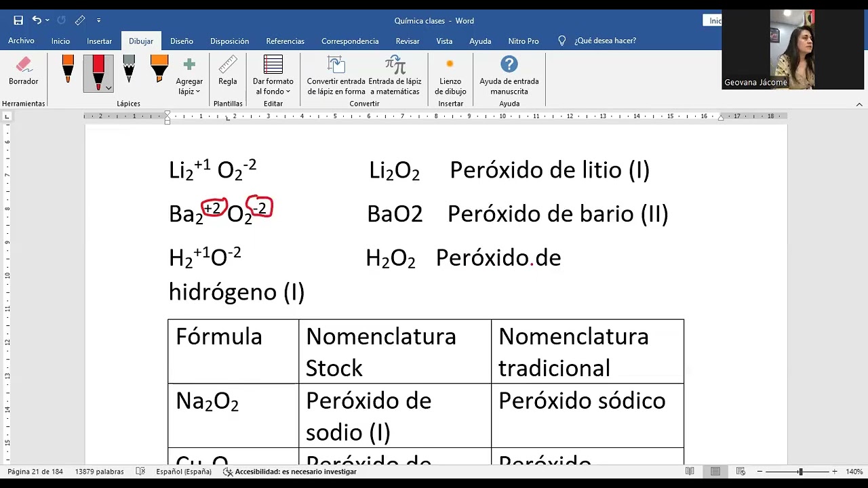Screen dimensions: 868x488
Task: Click the ruler icon in quick access toolbar
Action: click(80, 20)
